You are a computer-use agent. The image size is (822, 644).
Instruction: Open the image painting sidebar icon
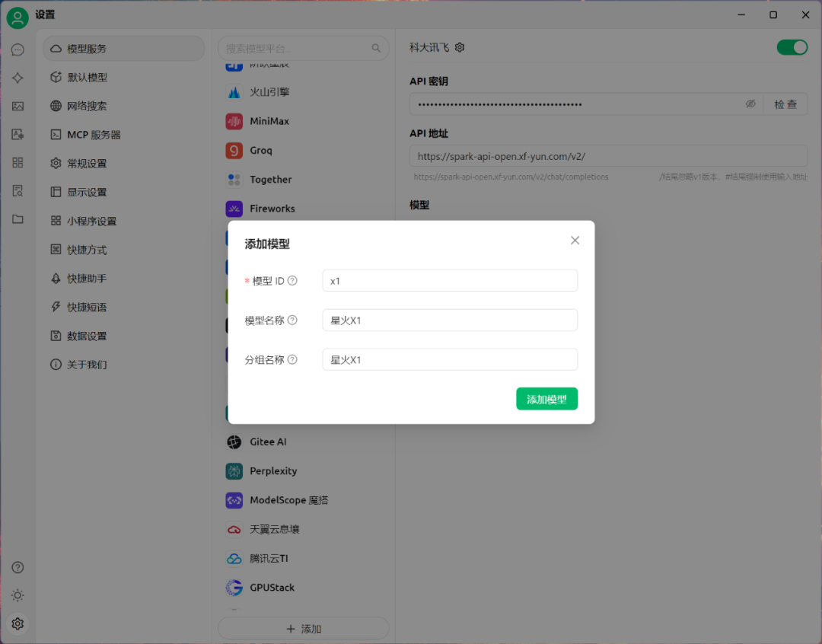coord(18,106)
